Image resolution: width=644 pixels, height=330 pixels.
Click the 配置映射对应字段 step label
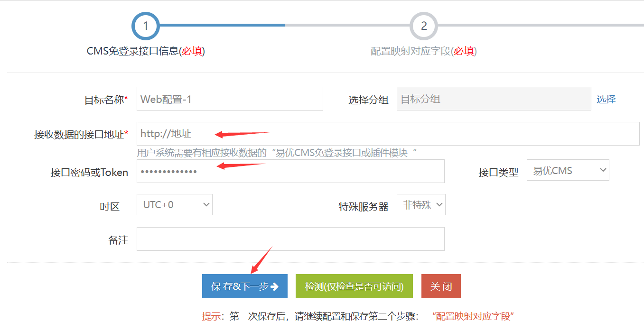(424, 51)
